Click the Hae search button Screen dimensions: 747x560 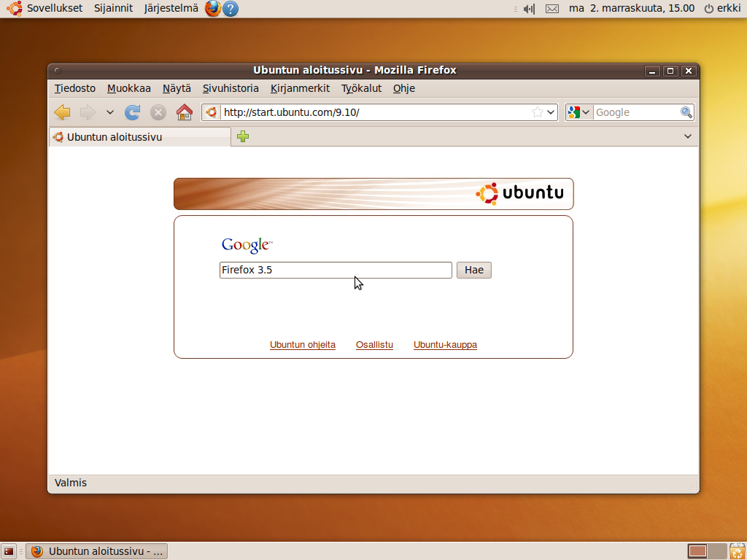pyautogui.click(x=474, y=270)
